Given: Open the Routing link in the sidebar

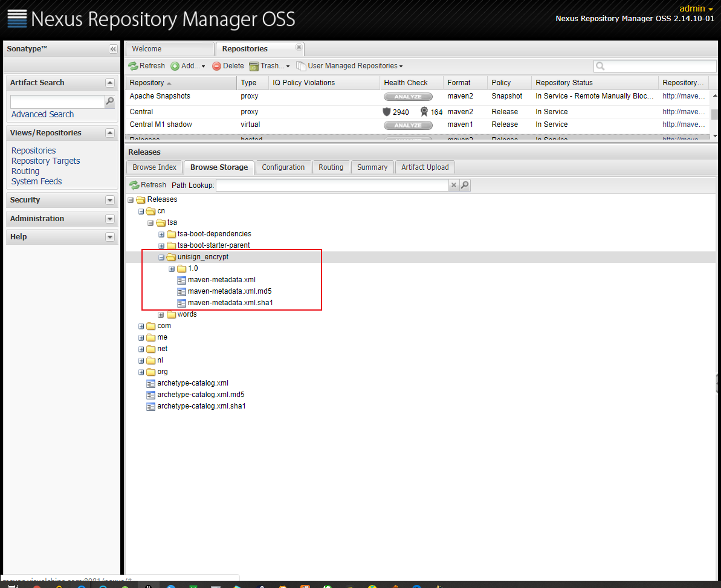Looking at the screenshot, I should click(25, 171).
